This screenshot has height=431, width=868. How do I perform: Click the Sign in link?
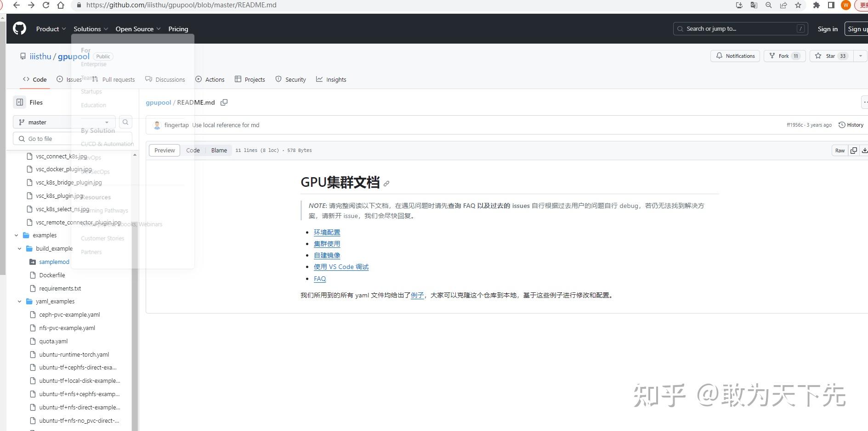click(x=828, y=29)
